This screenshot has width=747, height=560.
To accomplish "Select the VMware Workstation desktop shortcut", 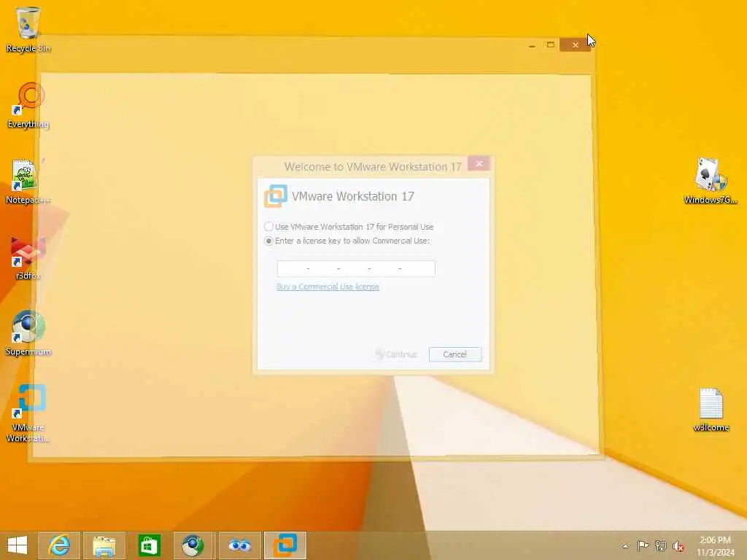I will tap(28, 413).
